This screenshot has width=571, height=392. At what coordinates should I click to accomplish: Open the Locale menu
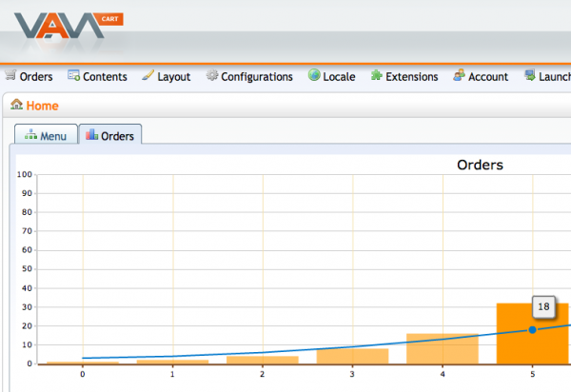[332, 76]
